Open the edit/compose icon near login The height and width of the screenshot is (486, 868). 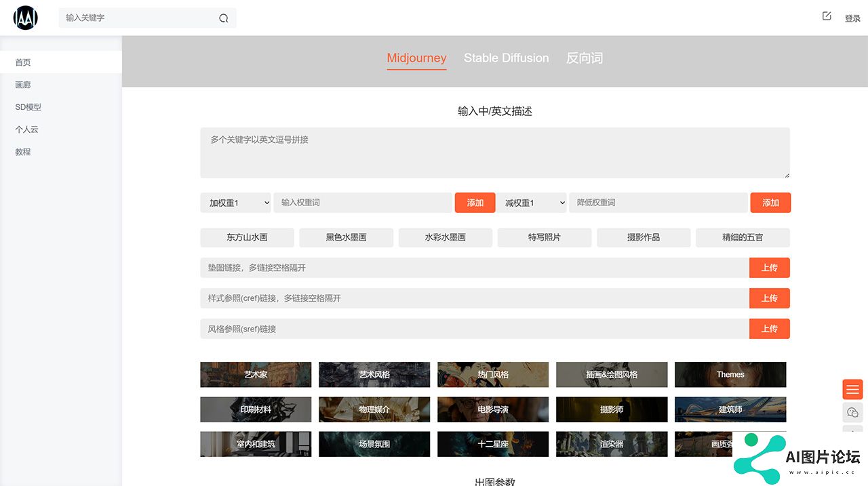(827, 16)
